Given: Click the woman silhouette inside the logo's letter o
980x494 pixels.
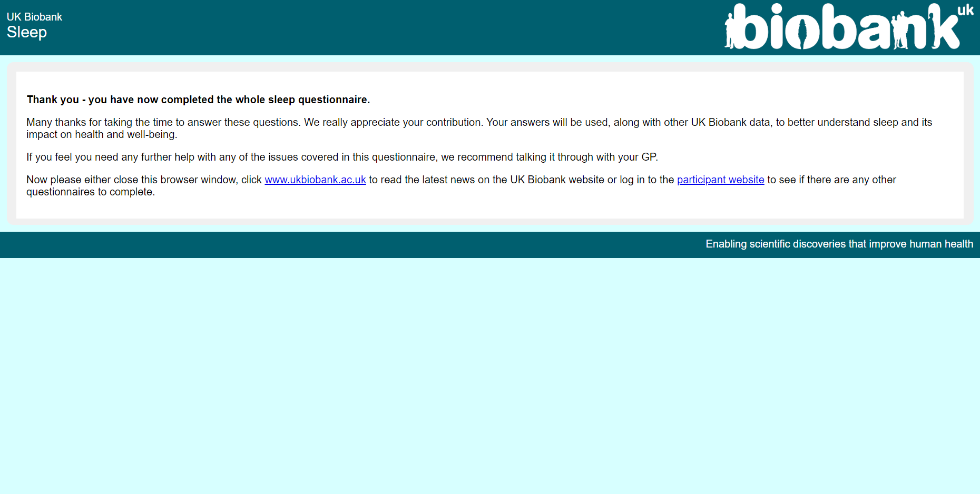Looking at the screenshot, I should tap(802, 33).
